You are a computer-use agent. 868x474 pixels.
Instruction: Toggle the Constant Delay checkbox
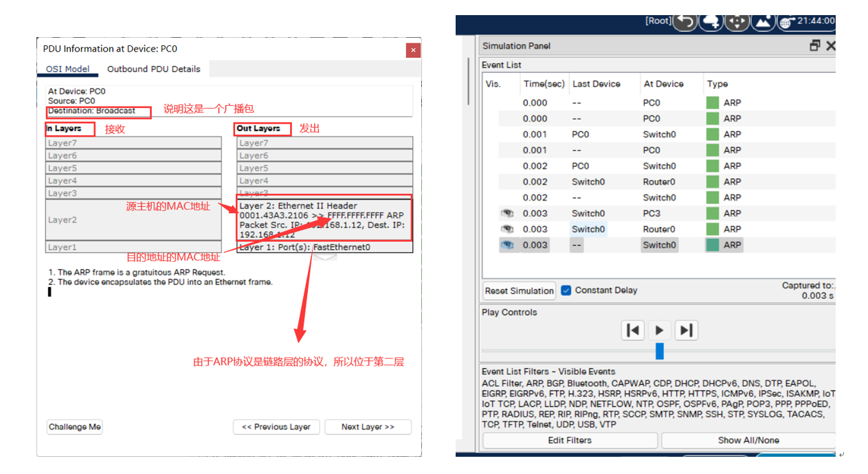pos(566,290)
